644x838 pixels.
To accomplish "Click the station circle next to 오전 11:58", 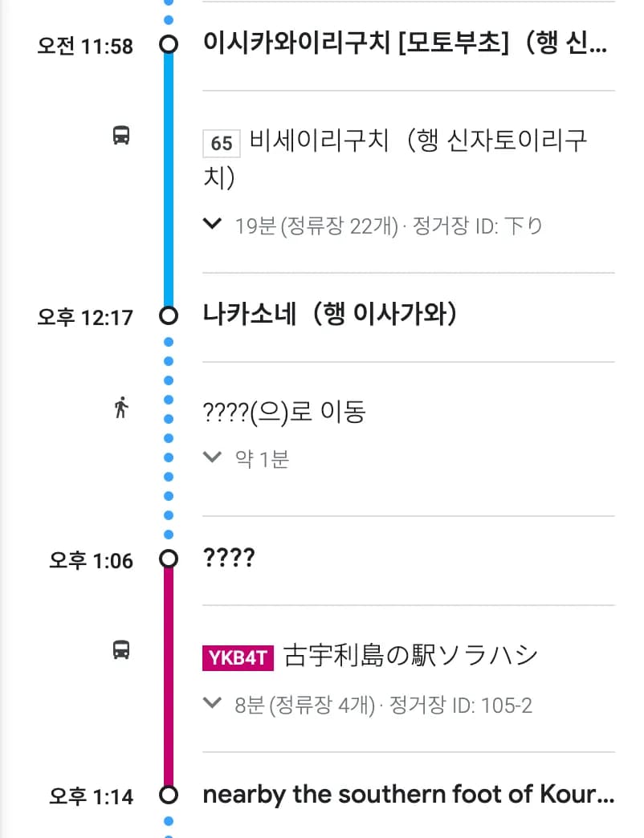I will (x=168, y=46).
